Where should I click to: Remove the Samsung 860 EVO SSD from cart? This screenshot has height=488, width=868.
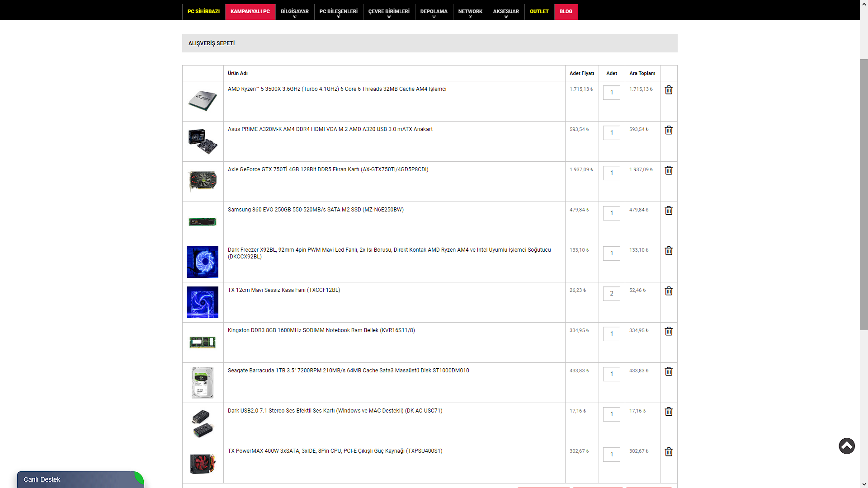(669, 211)
